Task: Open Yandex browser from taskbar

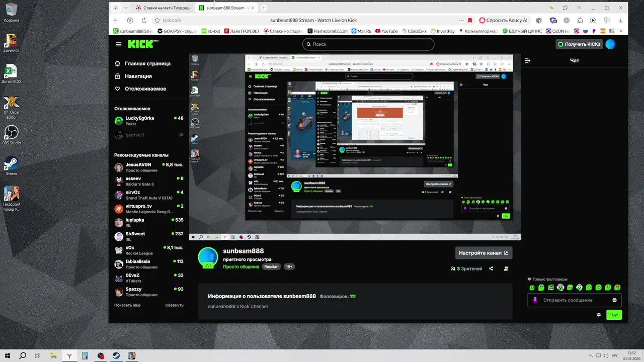Action: click(x=69, y=356)
